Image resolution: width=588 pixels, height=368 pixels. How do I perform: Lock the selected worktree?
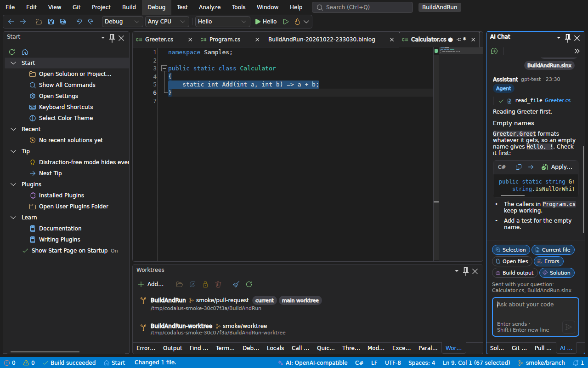pyautogui.click(x=205, y=284)
